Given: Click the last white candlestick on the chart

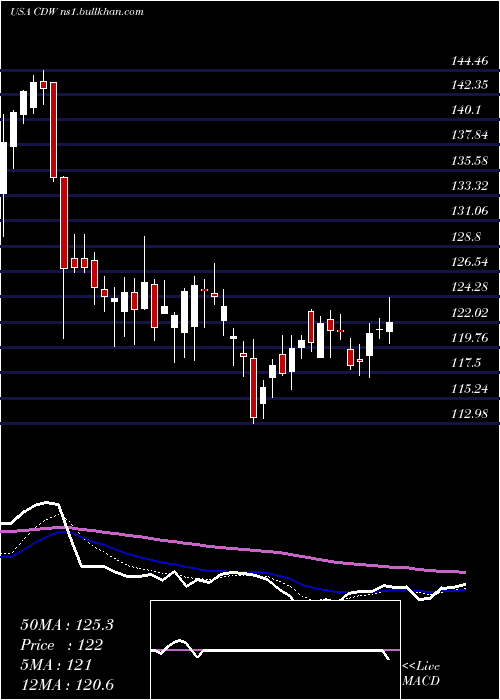Looking at the screenshot, I should pos(389,327).
